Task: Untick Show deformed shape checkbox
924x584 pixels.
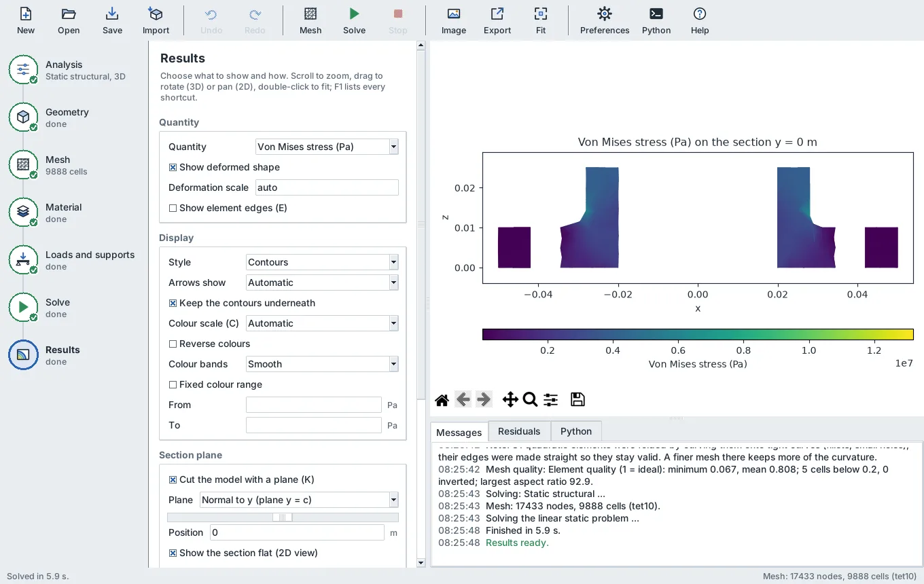Action: 173,167
